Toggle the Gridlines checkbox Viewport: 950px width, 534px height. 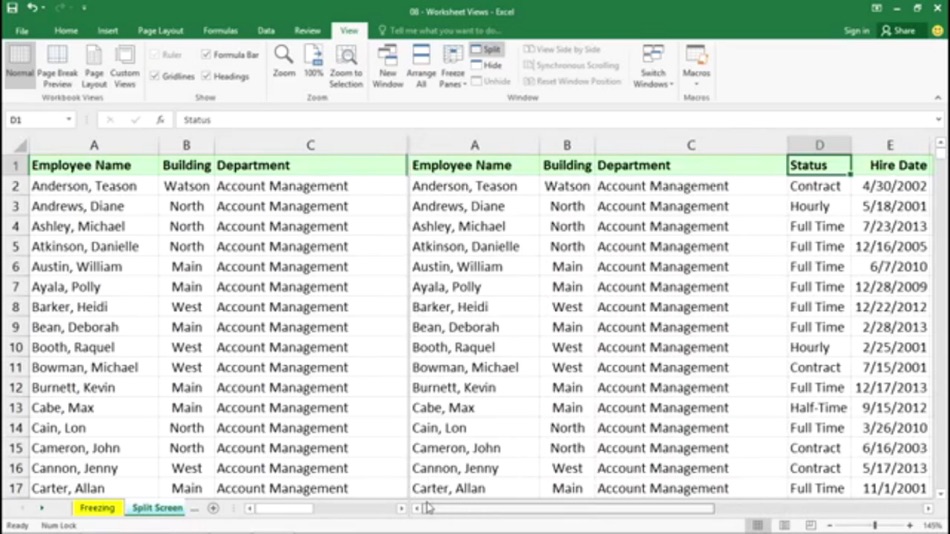tap(154, 76)
